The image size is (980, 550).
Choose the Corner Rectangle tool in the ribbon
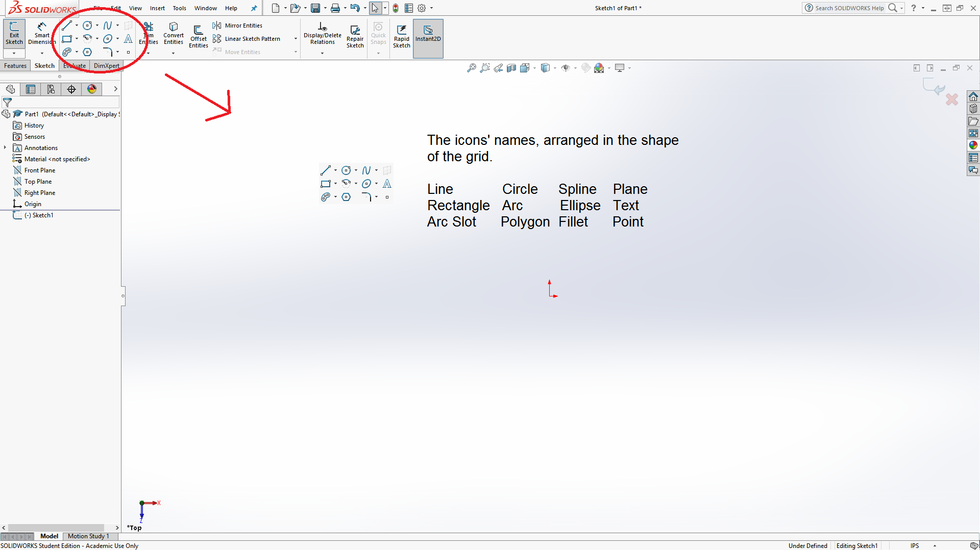coord(67,39)
